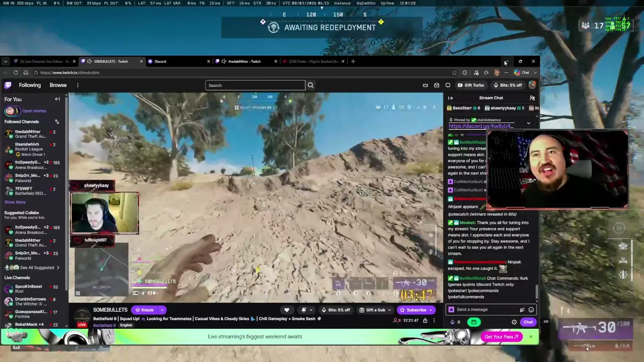644x362 pixels.
Task: Click the Get Your Pass banner button
Action: click(x=501, y=337)
